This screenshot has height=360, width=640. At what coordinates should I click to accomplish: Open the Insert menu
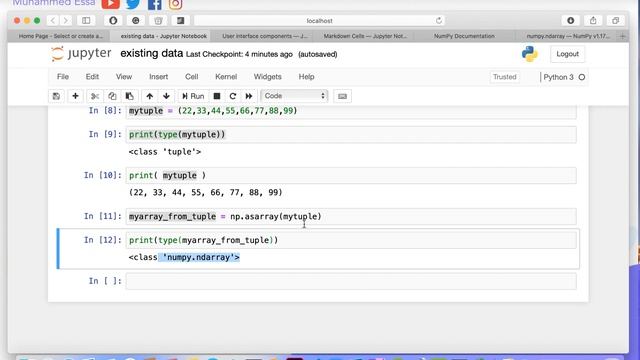click(158, 77)
